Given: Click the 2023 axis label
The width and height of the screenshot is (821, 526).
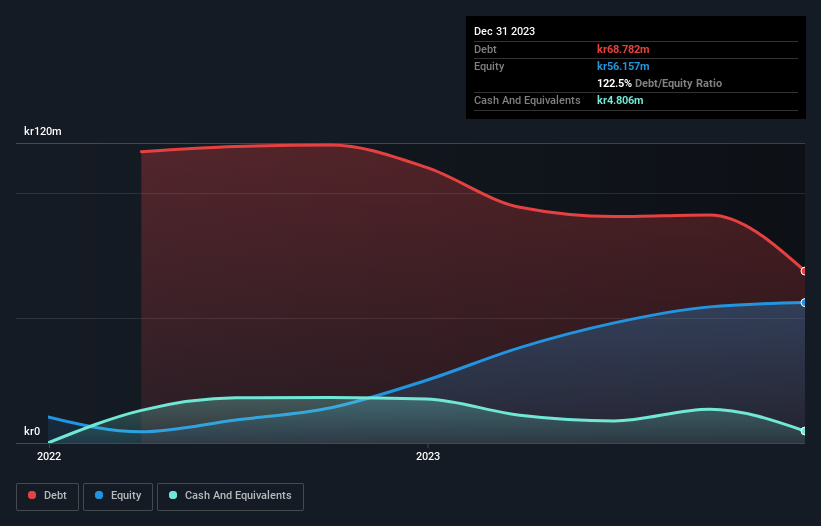Looking at the screenshot, I should coord(428,456).
